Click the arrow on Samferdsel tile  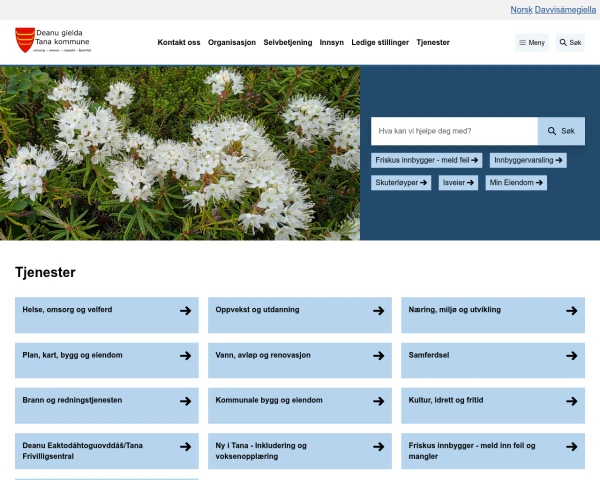coord(572,356)
